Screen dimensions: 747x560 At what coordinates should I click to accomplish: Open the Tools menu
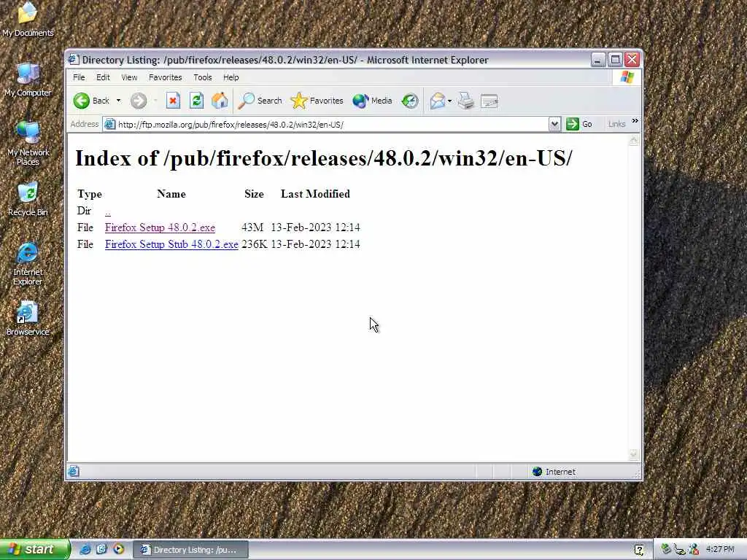click(x=203, y=77)
